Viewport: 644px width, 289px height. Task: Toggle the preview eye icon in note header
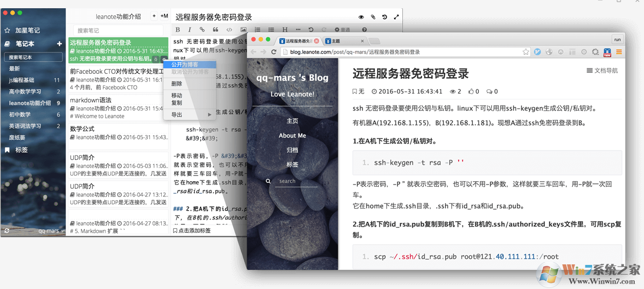pyautogui.click(x=361, y=18)
